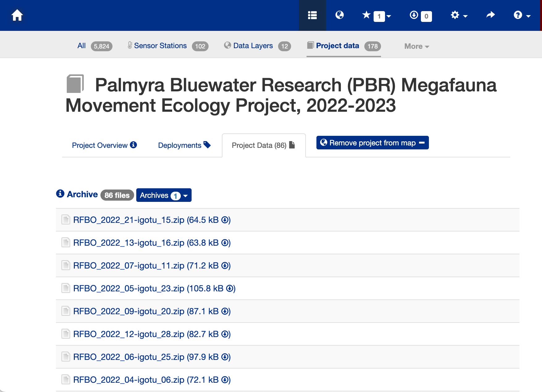Switch to the map globe view

[339, 15]
